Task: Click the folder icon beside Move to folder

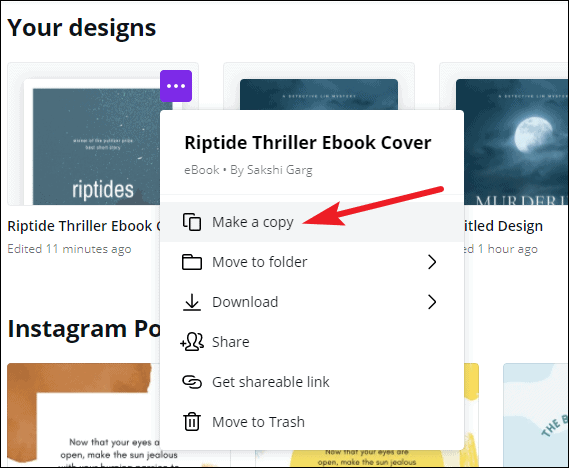Action: tap(192, 262)
